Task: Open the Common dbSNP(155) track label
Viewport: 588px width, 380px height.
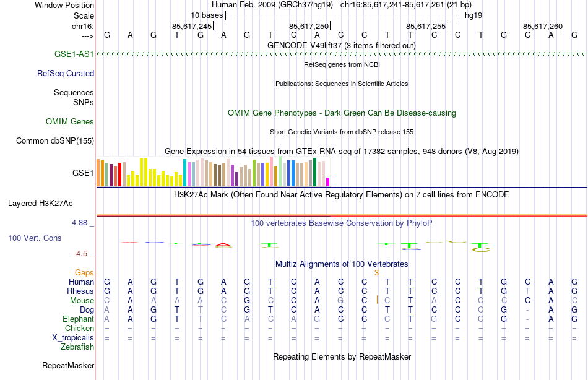Action: pyautogui.click(x=54, y=140)
